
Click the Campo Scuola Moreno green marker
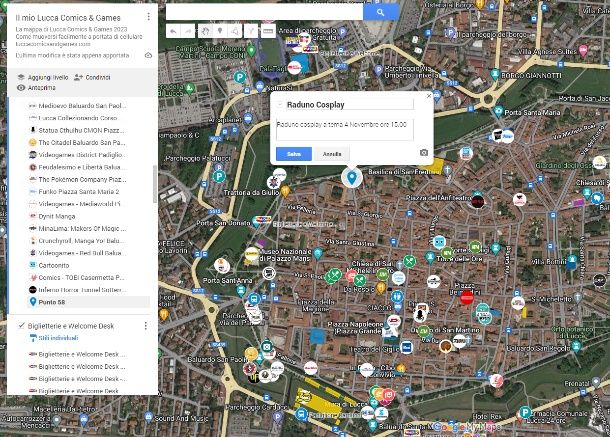coord(251,50)
